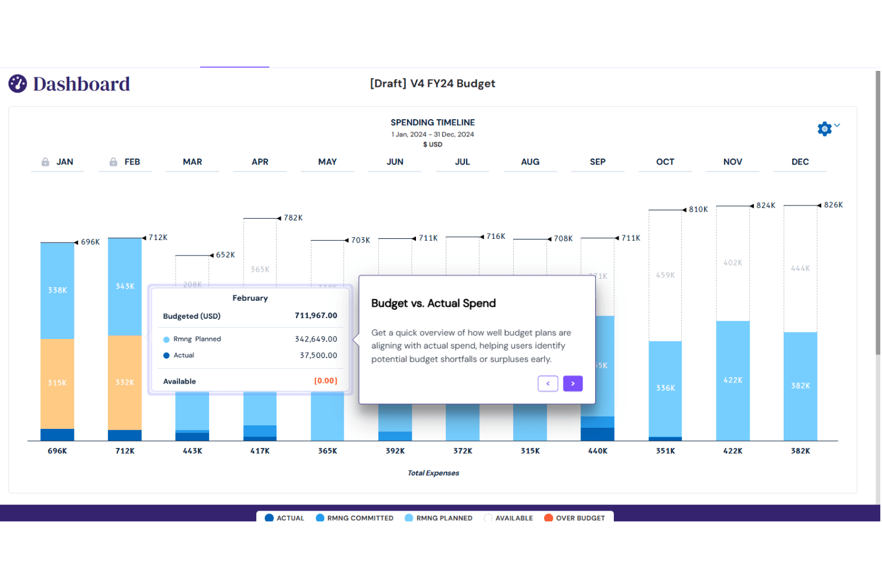
Task: Click the 422K November bar segment
Action: tap(733, 381)
